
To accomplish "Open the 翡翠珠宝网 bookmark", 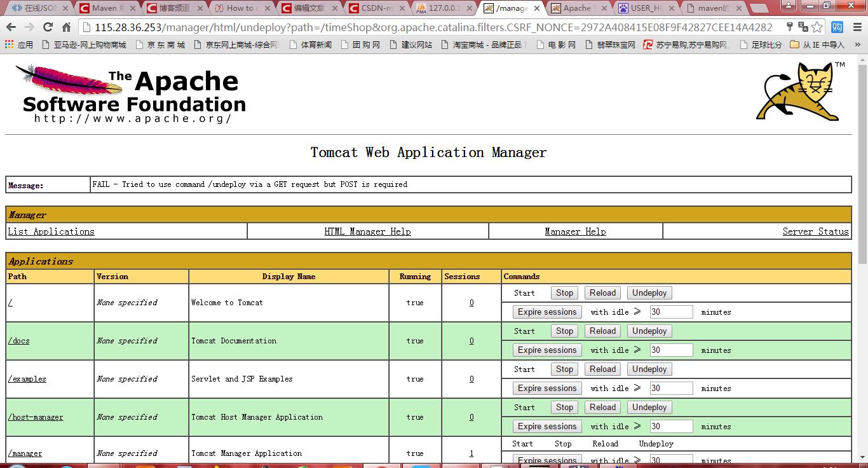I will (609, 45).
